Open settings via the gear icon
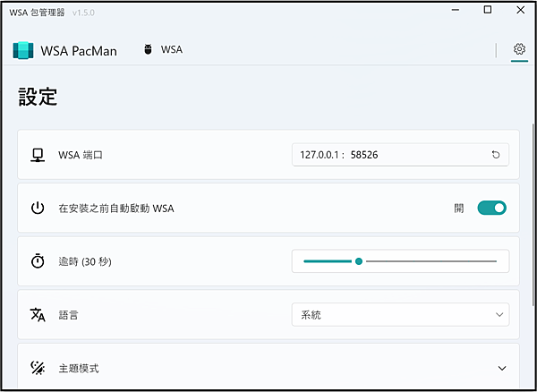 point(519,49)
